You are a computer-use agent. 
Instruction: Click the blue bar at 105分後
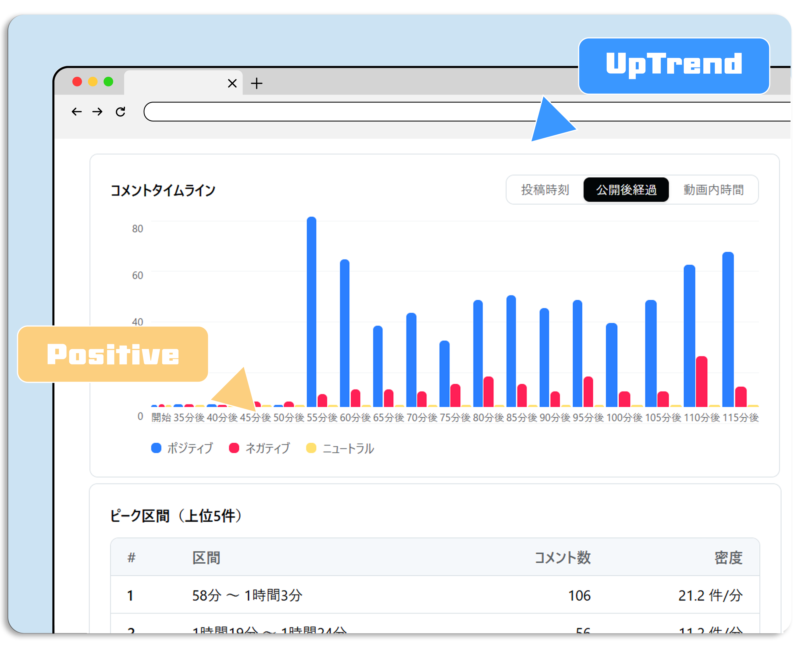651,353
